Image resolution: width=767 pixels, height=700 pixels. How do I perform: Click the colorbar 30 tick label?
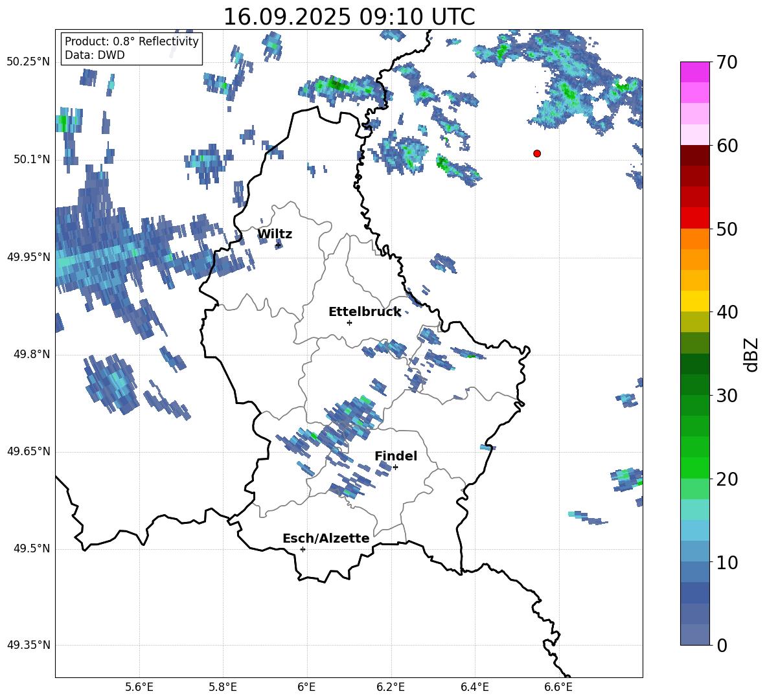(727, 396)
